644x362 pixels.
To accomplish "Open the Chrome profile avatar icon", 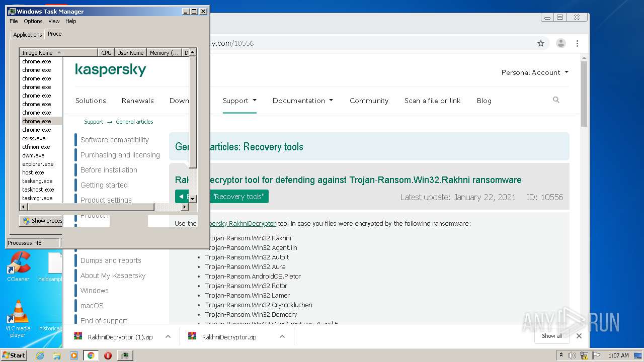I will coord(561,43).
